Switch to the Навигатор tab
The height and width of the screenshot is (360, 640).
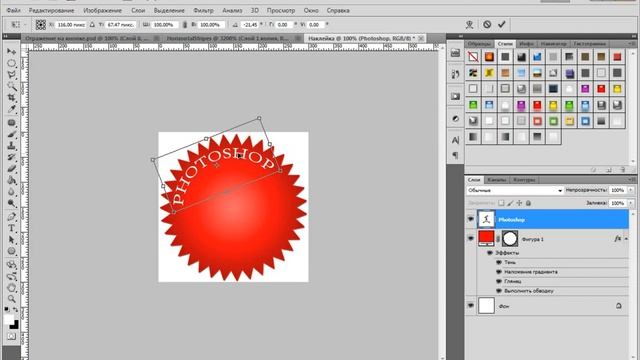(x=553, y=44)
